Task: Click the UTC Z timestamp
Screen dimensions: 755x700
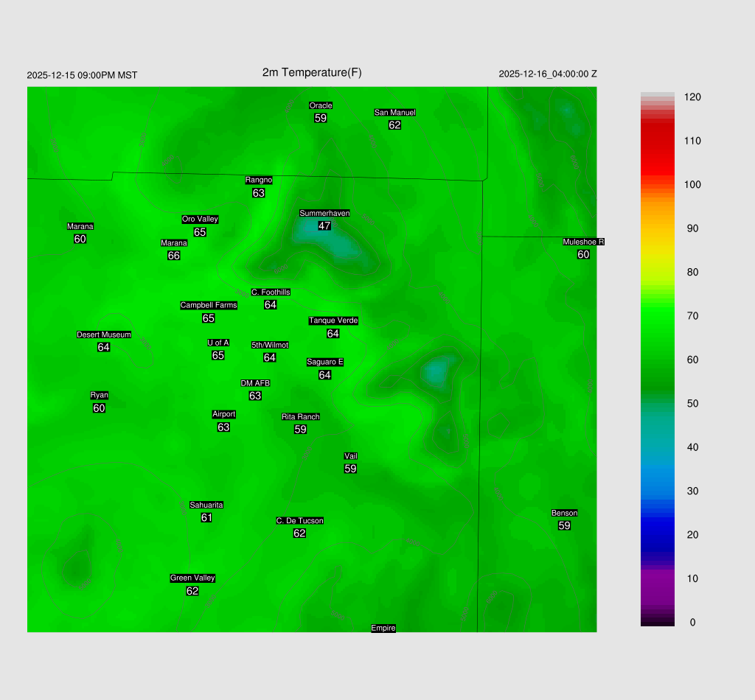Action: click(548, 74)
